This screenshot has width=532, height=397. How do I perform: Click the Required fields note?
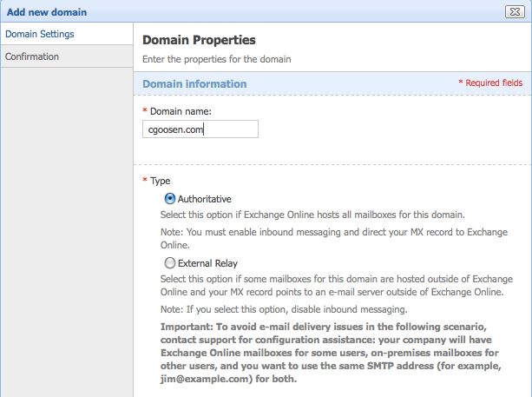tap(490, 83)
